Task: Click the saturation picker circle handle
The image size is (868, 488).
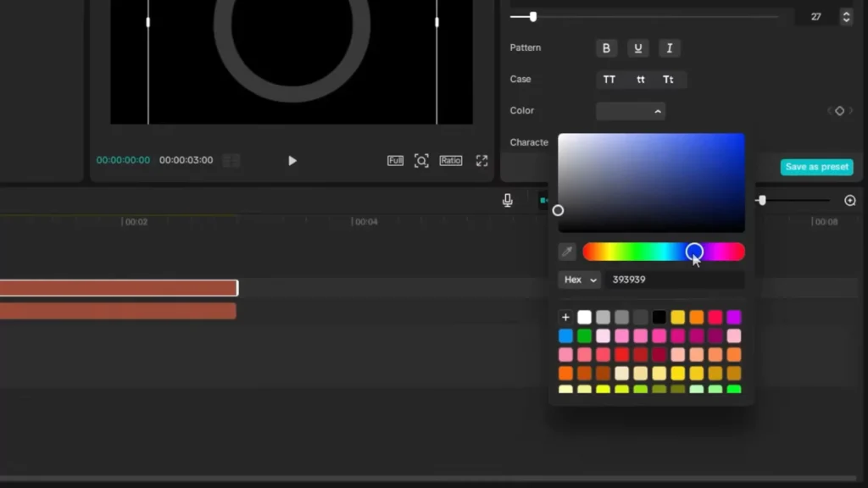Action: tap(558, 210)
